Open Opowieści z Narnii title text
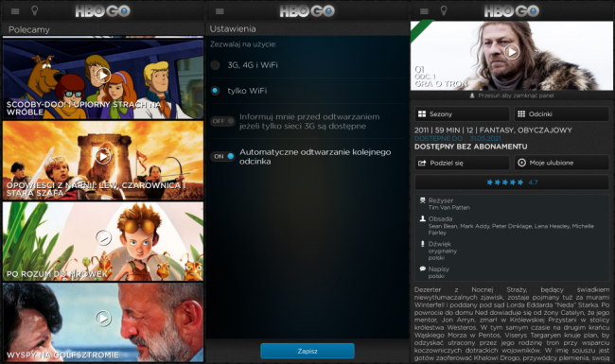This screenshot has width=615, height=364. pos(97,189)
